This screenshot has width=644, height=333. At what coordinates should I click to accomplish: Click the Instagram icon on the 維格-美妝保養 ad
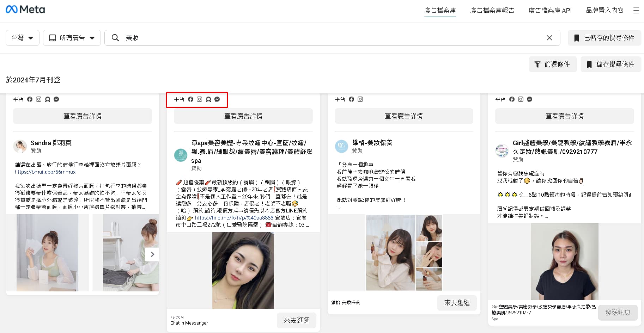360,99
